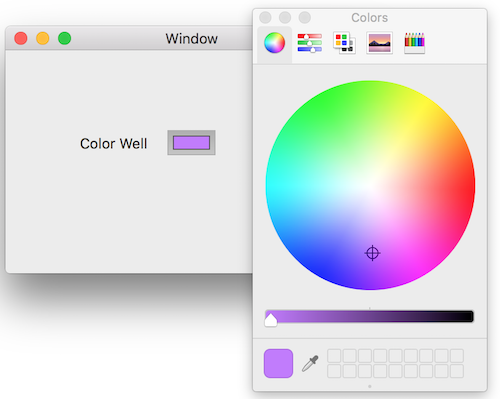The image size is (500, 399).
Task: Zoom the Window with the green button
Action: [65, 38]
